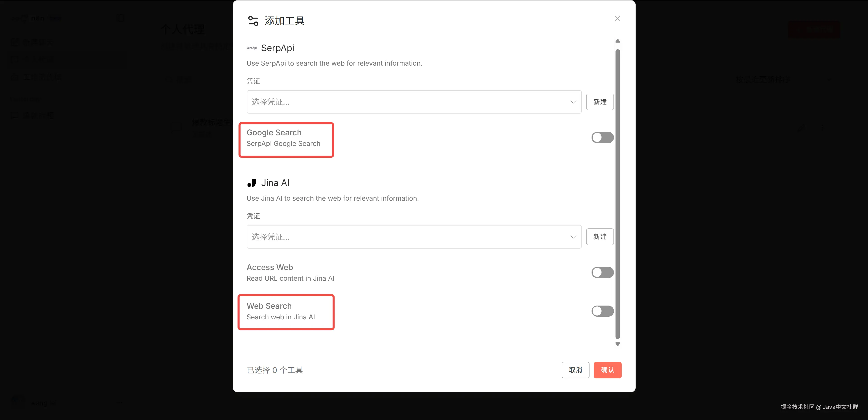Cancel the dialog with 取消 button
Image resolution: width=868 pixels, height=420 pixels.
tap(575, 370)
